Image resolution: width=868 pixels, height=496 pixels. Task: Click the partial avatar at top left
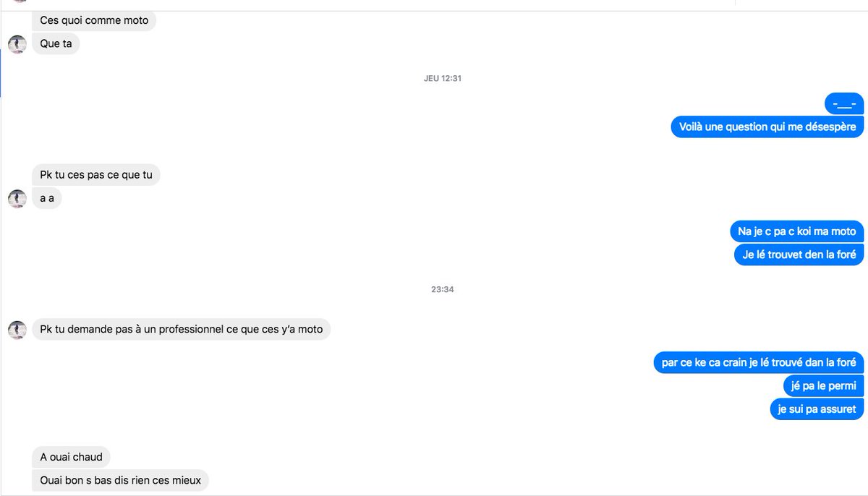tap(19, 1)
